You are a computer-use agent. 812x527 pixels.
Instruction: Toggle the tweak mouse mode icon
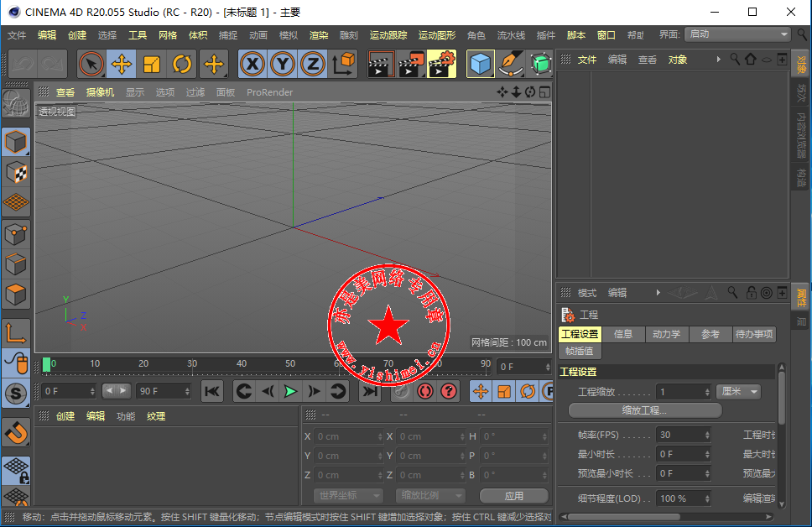pyautogui.click(x=16, y=363)
